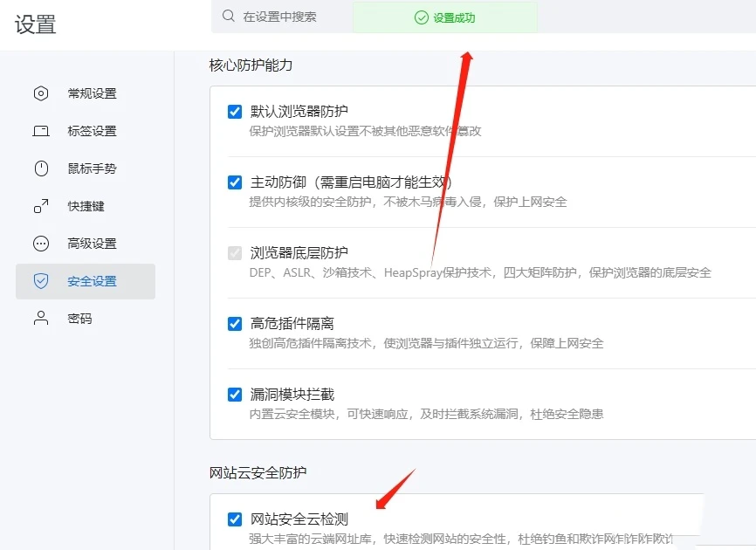Toggle 主动防御 checkbox

tap(235, 182)
